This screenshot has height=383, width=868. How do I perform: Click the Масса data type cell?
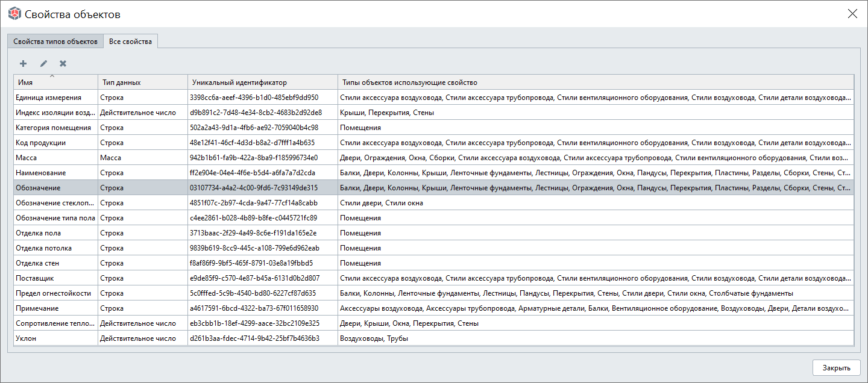[x=143, y=157]
